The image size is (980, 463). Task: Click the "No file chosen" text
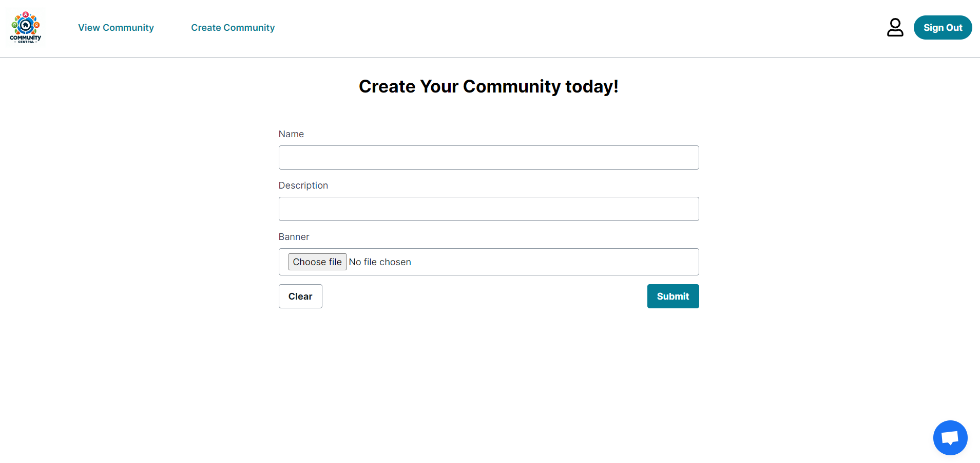380,262
